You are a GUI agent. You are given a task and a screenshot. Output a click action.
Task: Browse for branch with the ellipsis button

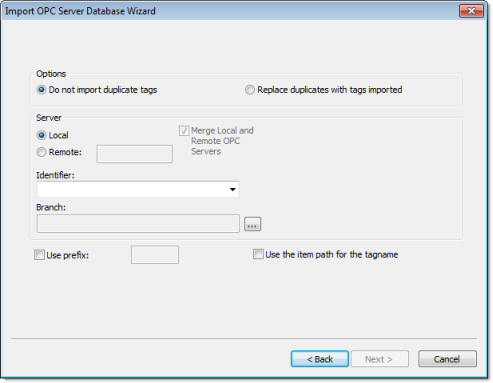click(253, 224)
